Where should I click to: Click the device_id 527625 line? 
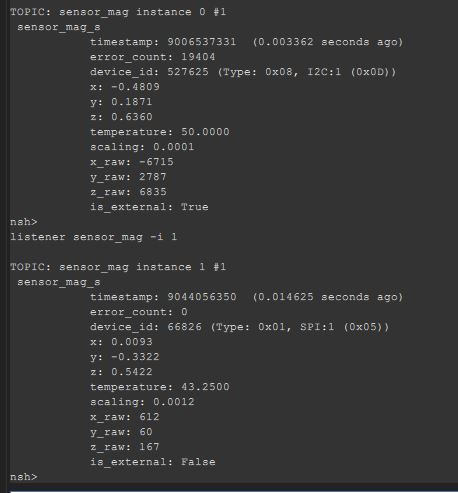243,72
